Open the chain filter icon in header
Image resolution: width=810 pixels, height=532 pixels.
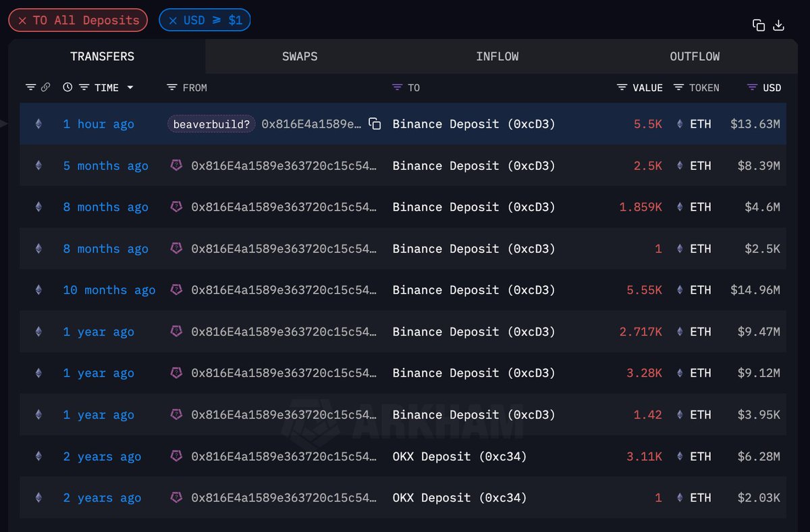click(x=30, y=88)
